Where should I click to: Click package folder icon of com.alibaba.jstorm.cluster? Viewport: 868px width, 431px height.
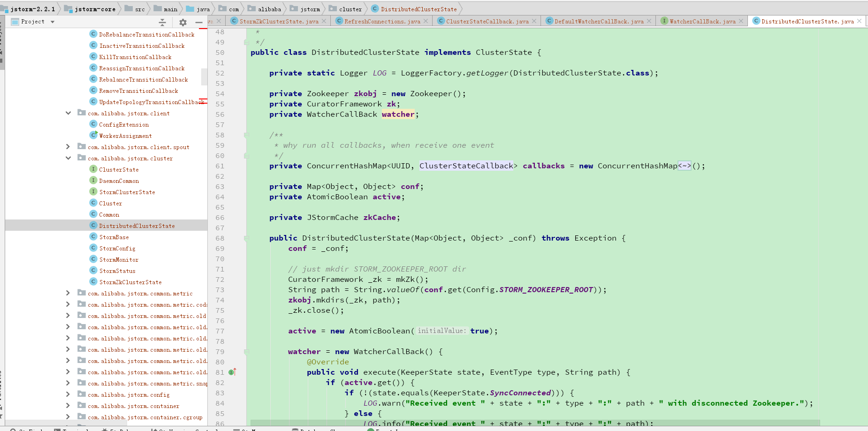point(82,158)
